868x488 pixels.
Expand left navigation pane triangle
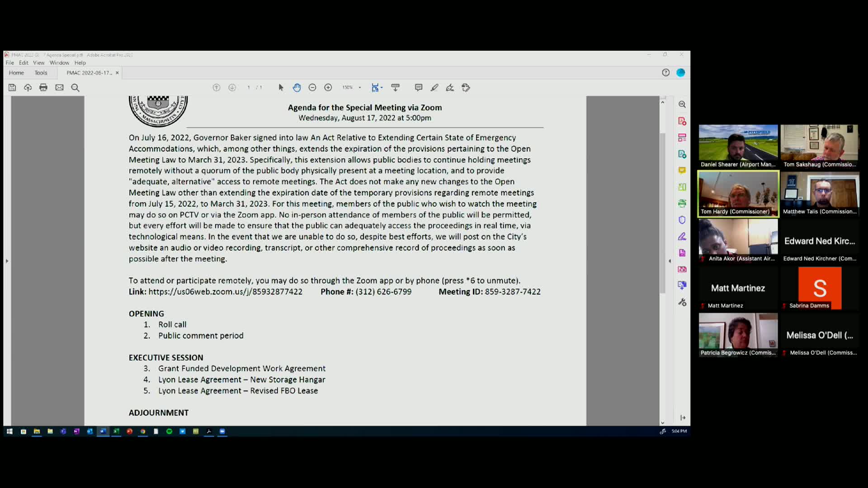click(x=7, y=261)
